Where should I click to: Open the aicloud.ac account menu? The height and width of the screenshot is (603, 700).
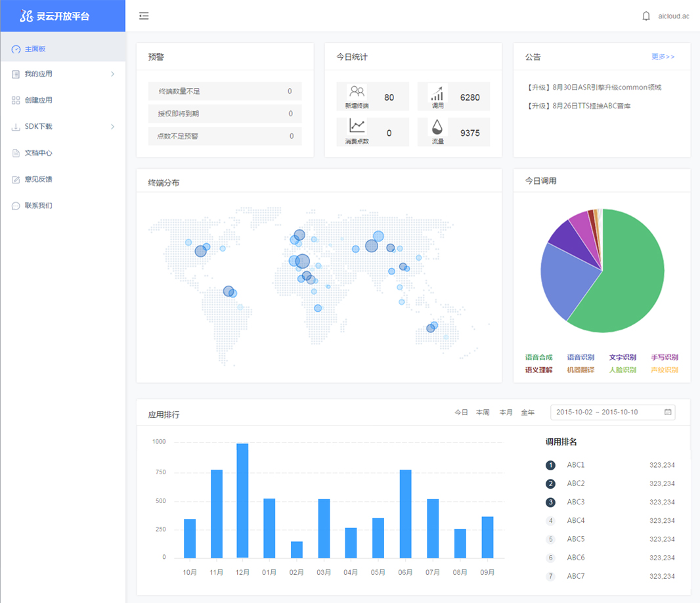[x=673, y=16]
